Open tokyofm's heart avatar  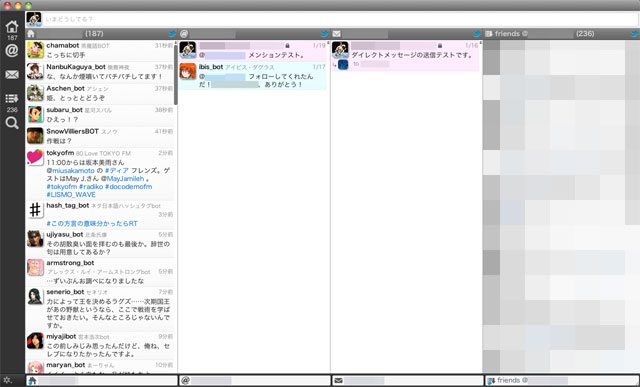(36, 158)
